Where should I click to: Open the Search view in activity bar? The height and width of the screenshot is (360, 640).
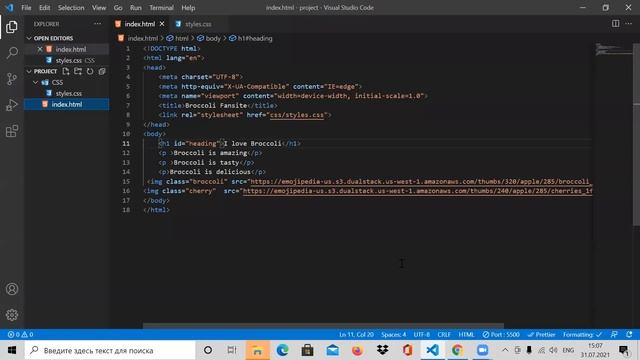pos(12,53)
